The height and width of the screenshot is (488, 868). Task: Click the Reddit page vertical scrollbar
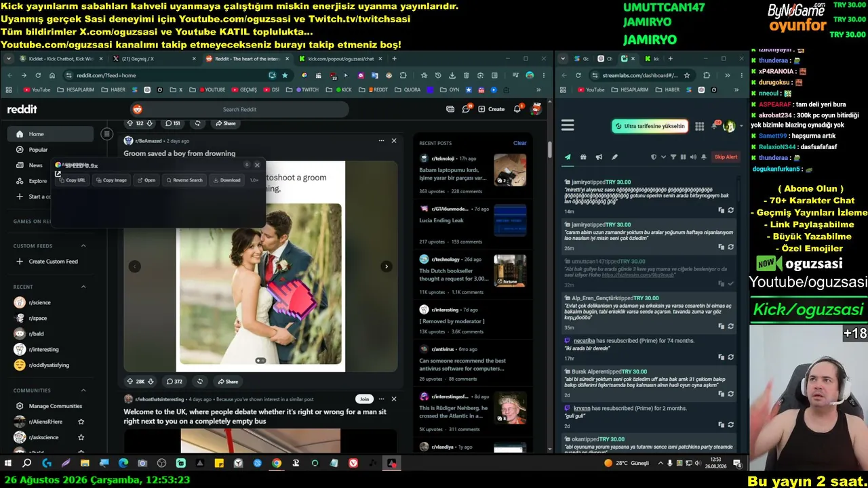pyautogui.click(x=550, y=150)
